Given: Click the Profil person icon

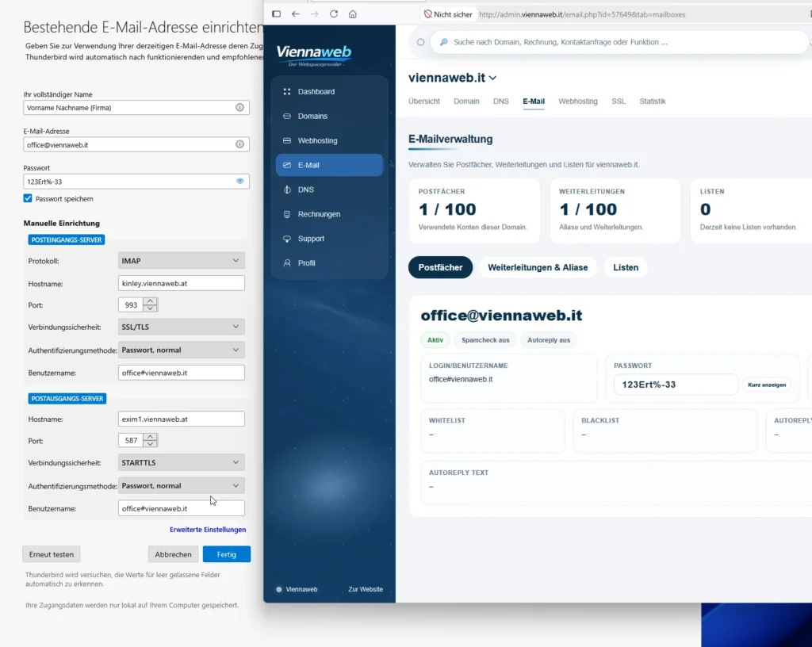Looking at the screenshot, I should click(287, 263).
